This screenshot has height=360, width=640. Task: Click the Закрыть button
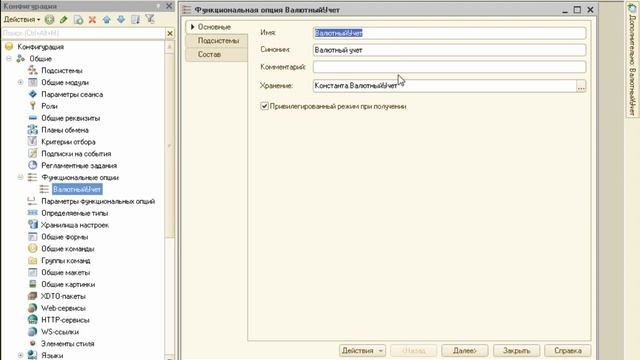516,351
